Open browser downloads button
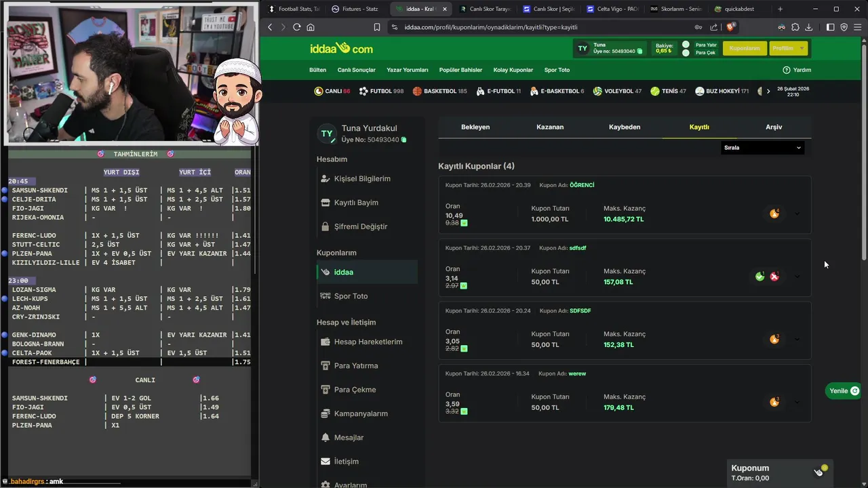Viewport: 868px width, 488px height. (x=808, y=27)
